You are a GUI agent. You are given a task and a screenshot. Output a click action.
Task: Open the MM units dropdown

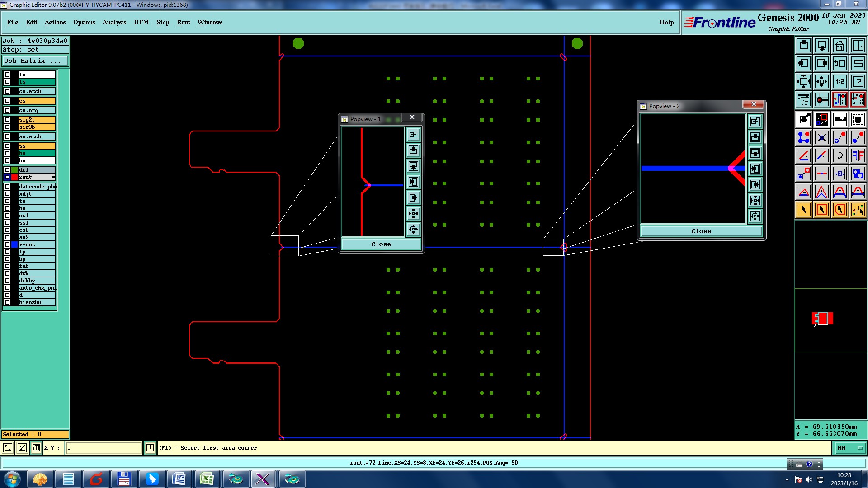(849, 448)
